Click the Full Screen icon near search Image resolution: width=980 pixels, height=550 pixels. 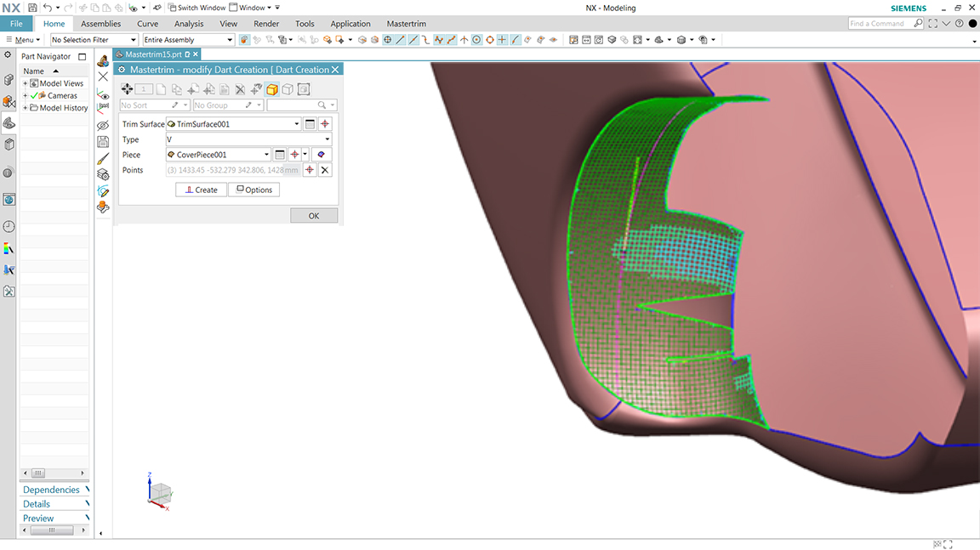933,24
